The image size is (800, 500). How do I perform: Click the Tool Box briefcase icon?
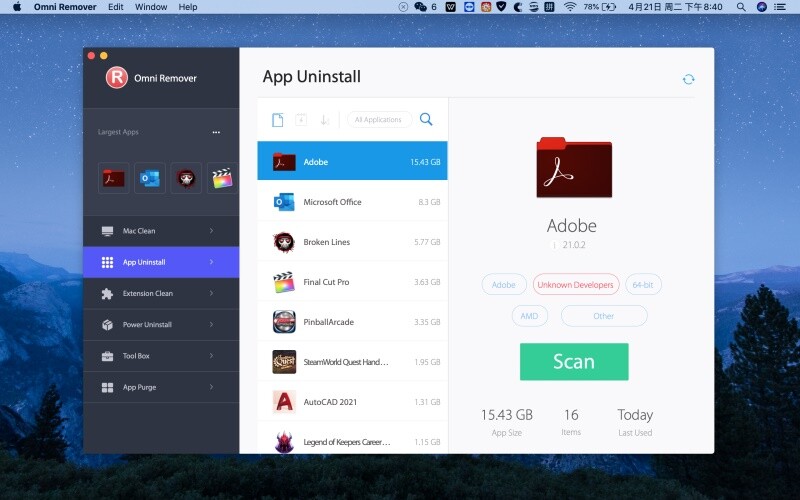pos(107,356)
